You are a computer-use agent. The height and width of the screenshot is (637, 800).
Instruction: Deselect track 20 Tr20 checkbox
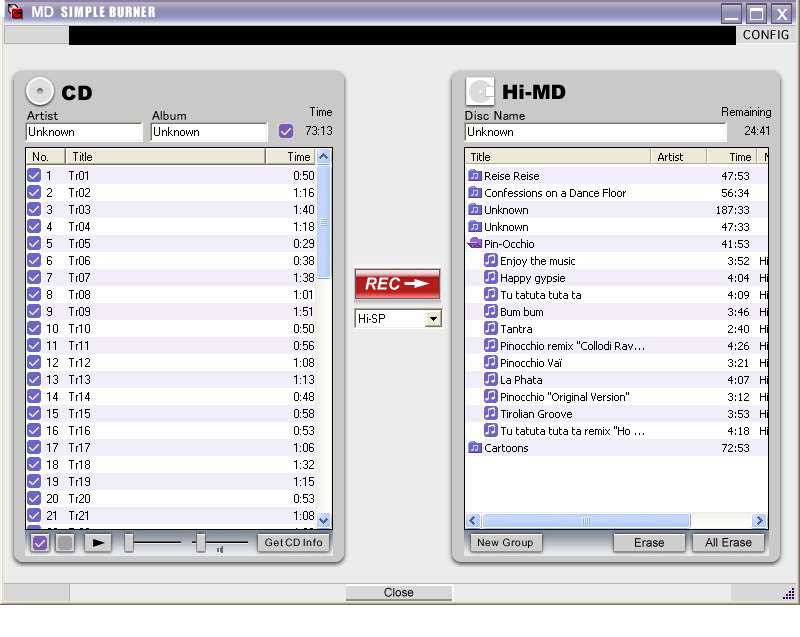[34, 498]
